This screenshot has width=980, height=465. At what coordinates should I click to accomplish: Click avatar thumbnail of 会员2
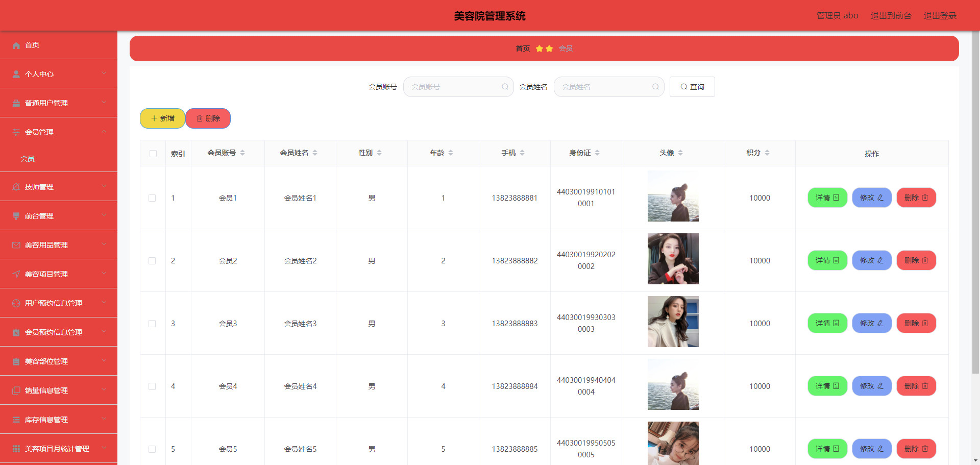(x=673, y=259)
